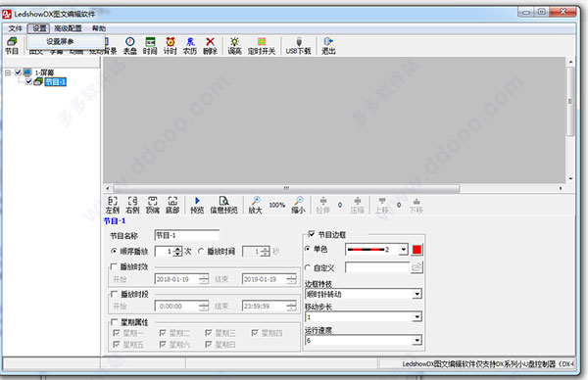Toggle the 节目边框 program border checkbox
Screen dimensions: 588x380
tap(312, 234)
